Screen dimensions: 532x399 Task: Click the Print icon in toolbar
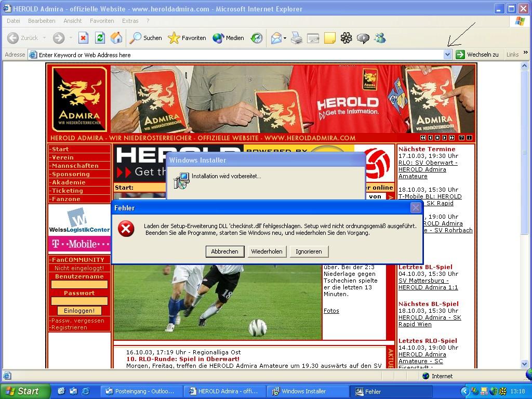296,38
